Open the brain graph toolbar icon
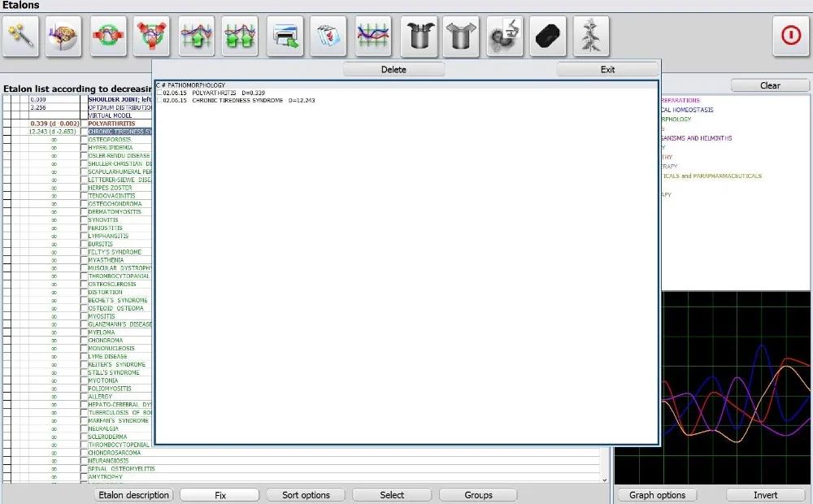This screenshot has height=504, width=813. [x=63, y=36]
